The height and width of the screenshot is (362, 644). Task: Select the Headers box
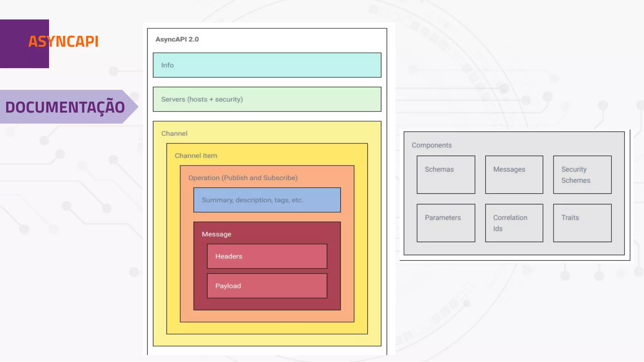[267, 256]
